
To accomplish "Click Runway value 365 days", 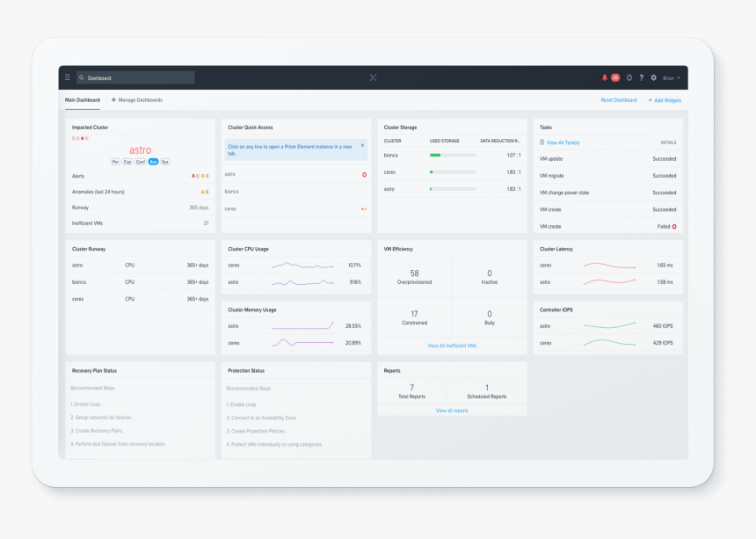I will tap(199, 208).
